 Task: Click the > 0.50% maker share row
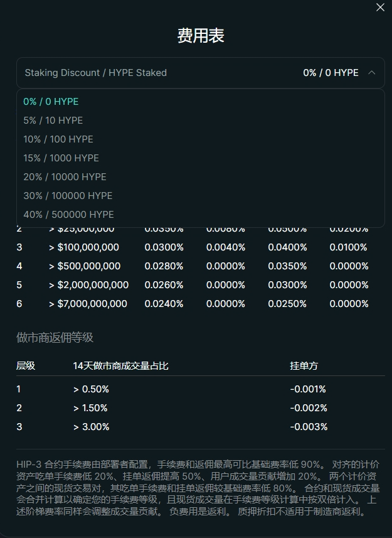click(91, 389)
